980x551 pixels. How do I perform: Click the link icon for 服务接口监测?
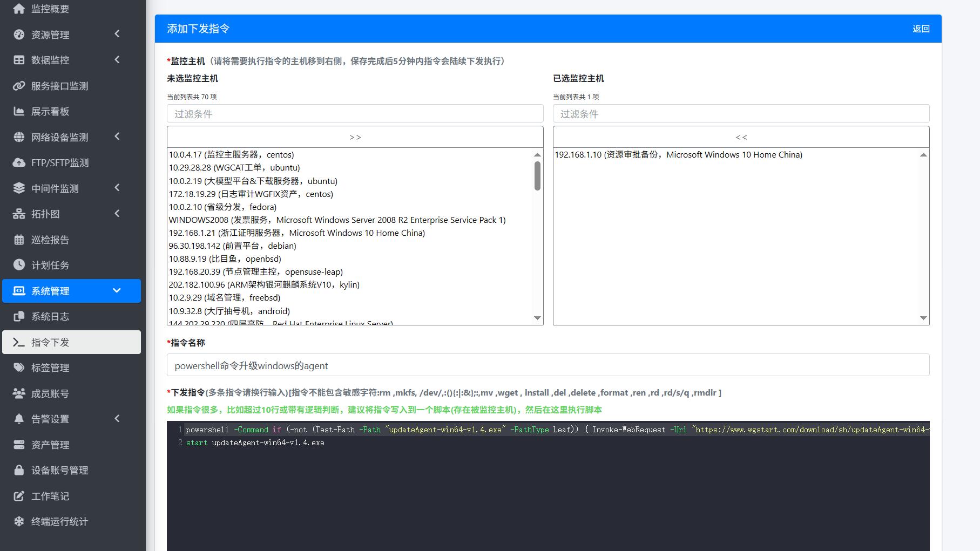pos(19,86)
